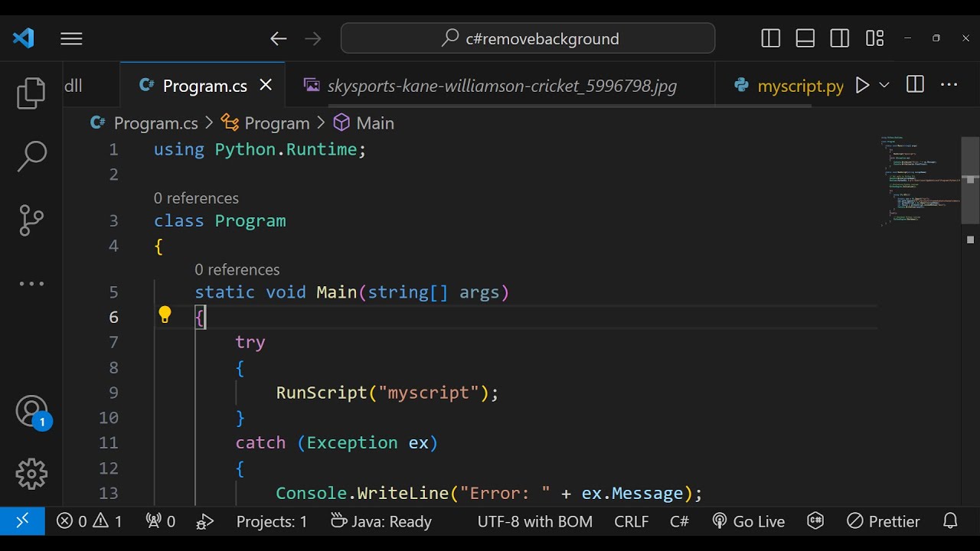Open the Manage settings gear
The image size is (980, 551).
coord(31,474)
